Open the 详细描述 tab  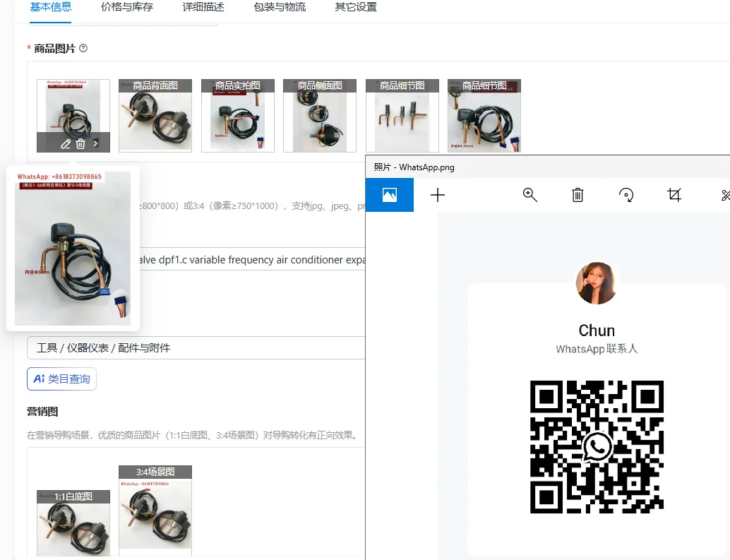(203, 7)
